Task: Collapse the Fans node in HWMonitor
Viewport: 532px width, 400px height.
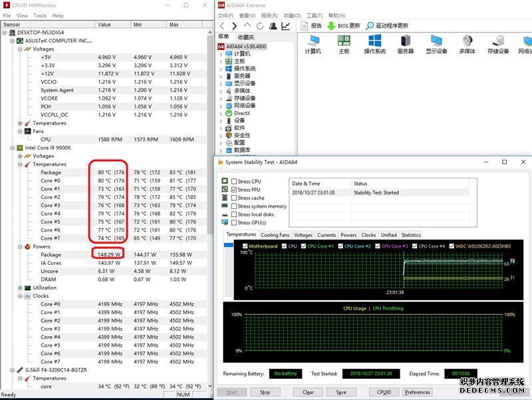Action: pos(20,131)
